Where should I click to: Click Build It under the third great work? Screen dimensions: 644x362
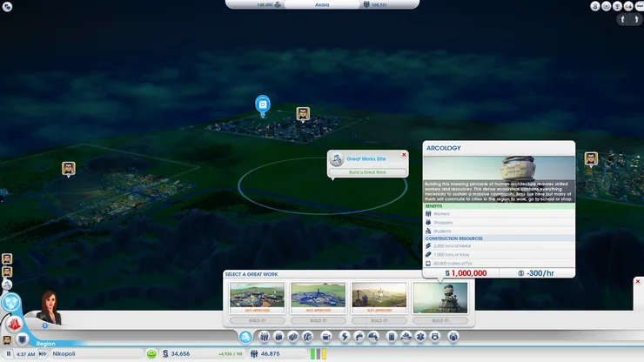(x=379, y=320)
